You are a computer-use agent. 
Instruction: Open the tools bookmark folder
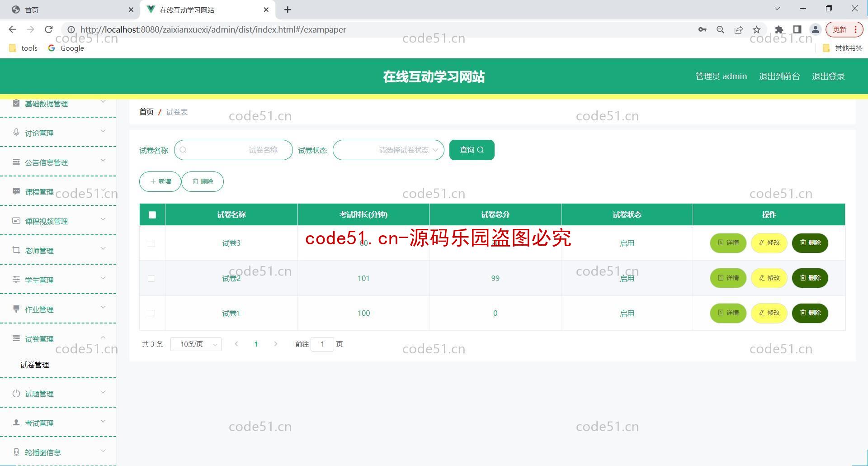(x=23, y=48)
